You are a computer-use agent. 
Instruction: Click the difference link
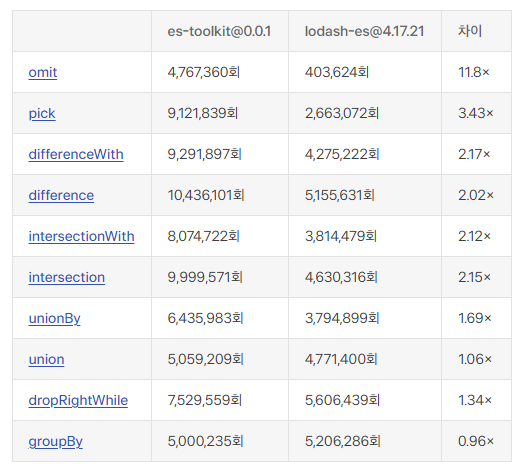click(x=61, y=195)
